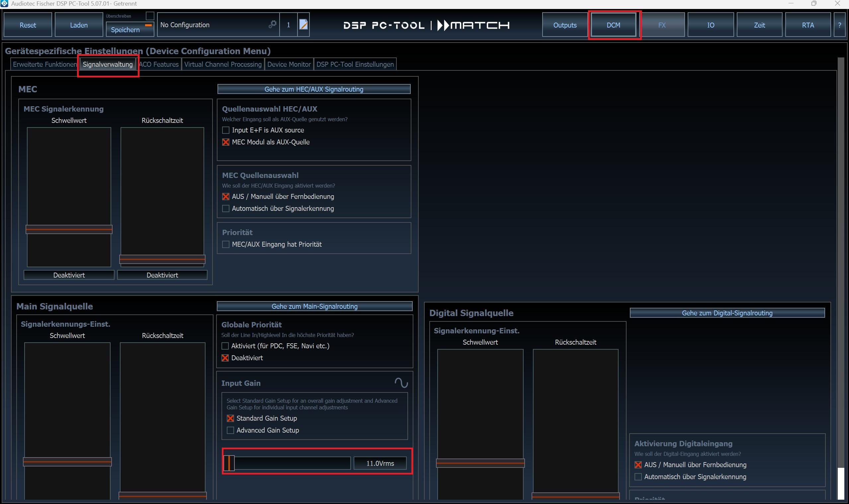
Task: Click the Input Gain slider handle
Action: click(229, 463)
